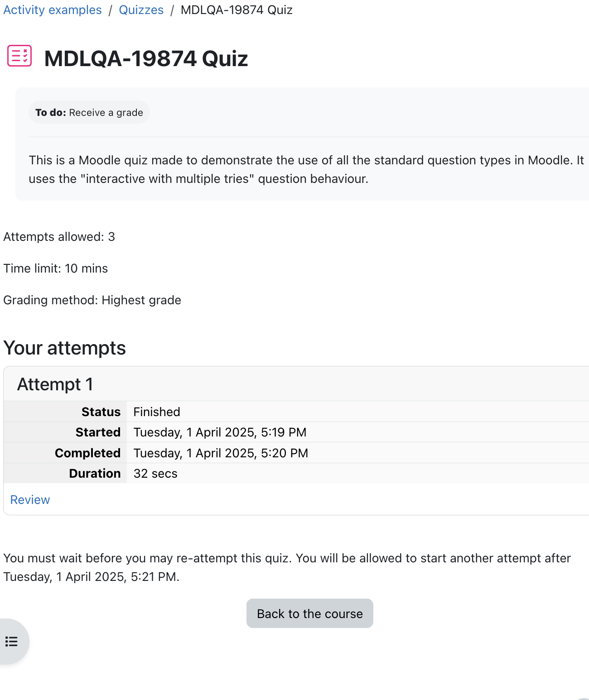Click the Finished status value
The width and height of the screenshot is (589, 700).
coord(157,412)
